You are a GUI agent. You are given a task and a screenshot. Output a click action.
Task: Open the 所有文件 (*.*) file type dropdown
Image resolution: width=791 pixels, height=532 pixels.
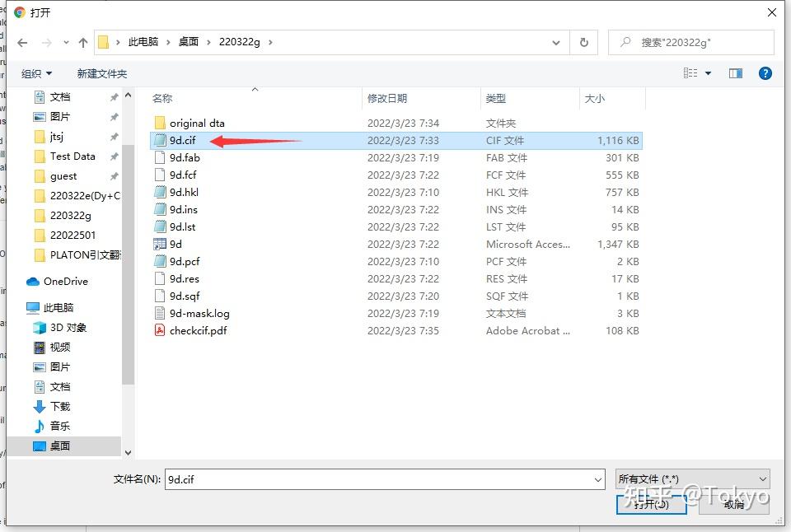[692, 478]
